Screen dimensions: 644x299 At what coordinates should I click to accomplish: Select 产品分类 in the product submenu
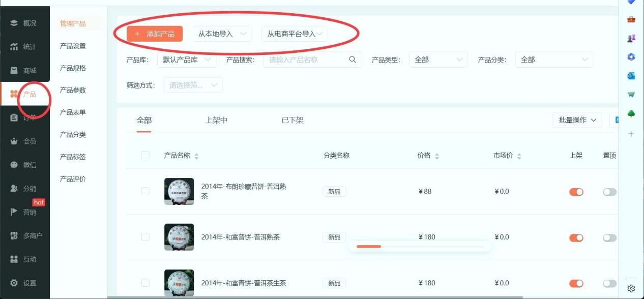click(73, 135)
